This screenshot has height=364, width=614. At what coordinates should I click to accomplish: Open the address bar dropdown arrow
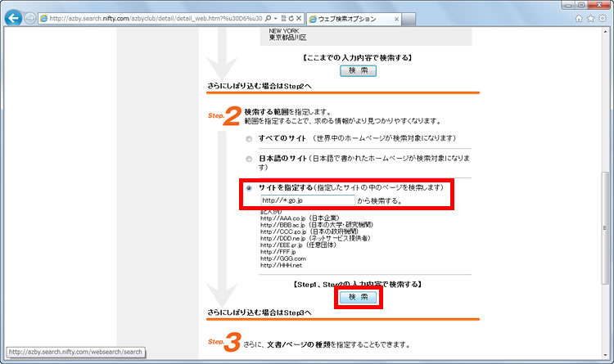(275, 18)
